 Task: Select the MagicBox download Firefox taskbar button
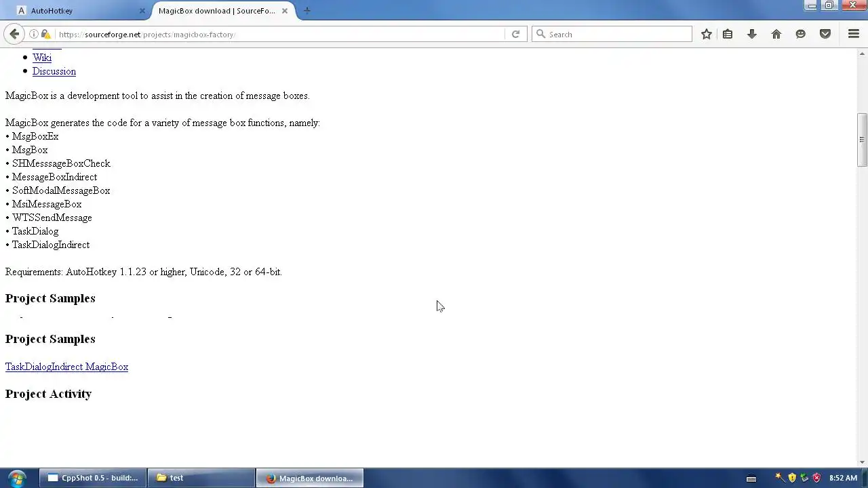coord(310,478)
